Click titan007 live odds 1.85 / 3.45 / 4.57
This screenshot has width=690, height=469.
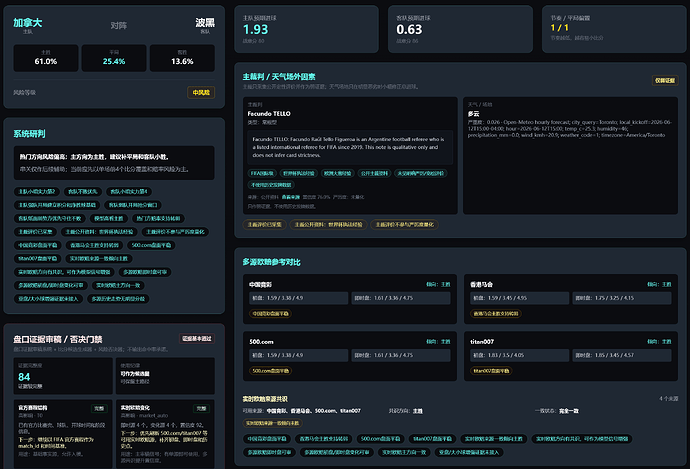tap(622, 355)
